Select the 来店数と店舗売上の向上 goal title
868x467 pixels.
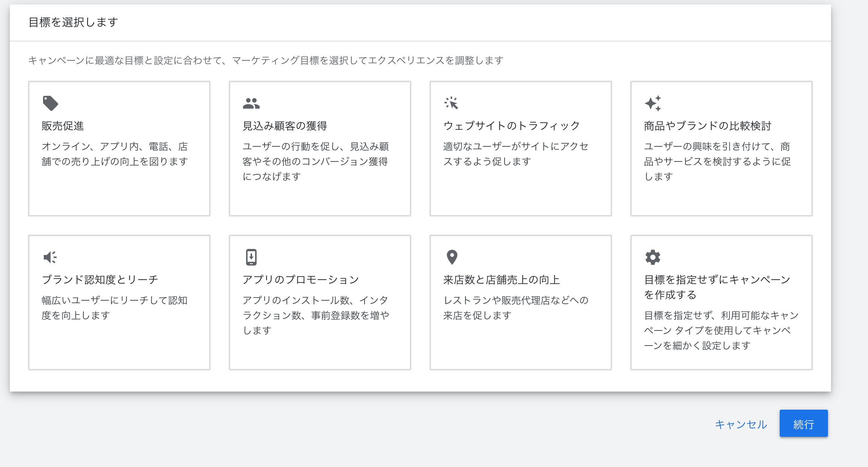click(x=501, y=280)
